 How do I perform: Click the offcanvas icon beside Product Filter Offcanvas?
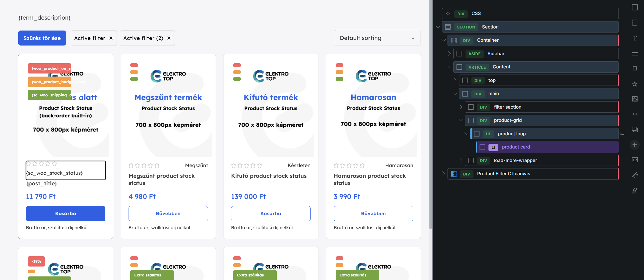coord(454,174)
